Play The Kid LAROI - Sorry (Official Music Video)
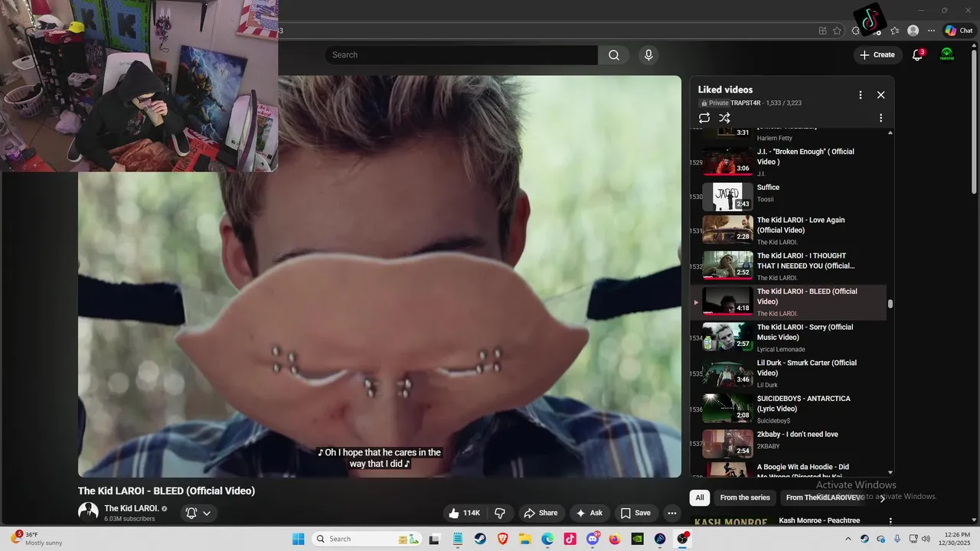980x551 pixels. 789,337
